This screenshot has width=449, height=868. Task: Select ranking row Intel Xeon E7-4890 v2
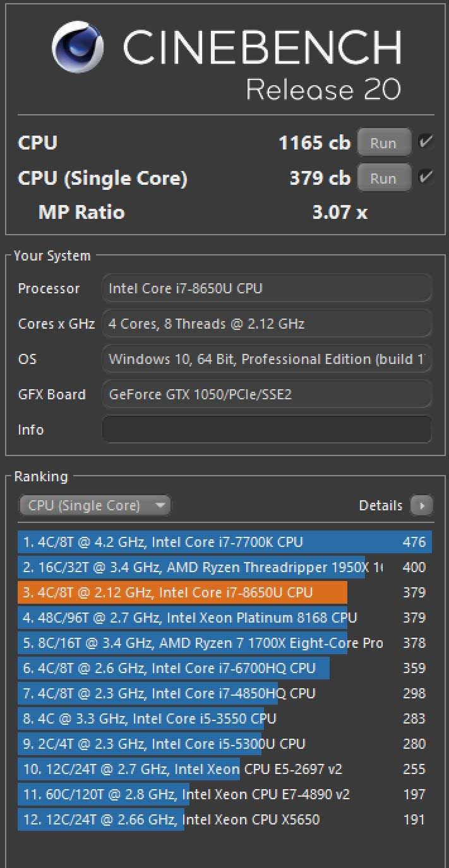225,794
